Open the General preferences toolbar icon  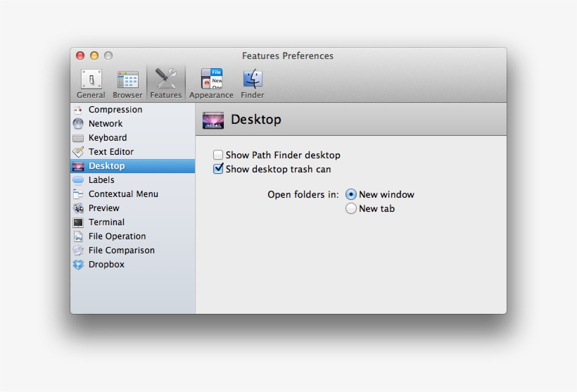[x=91, y=79]
